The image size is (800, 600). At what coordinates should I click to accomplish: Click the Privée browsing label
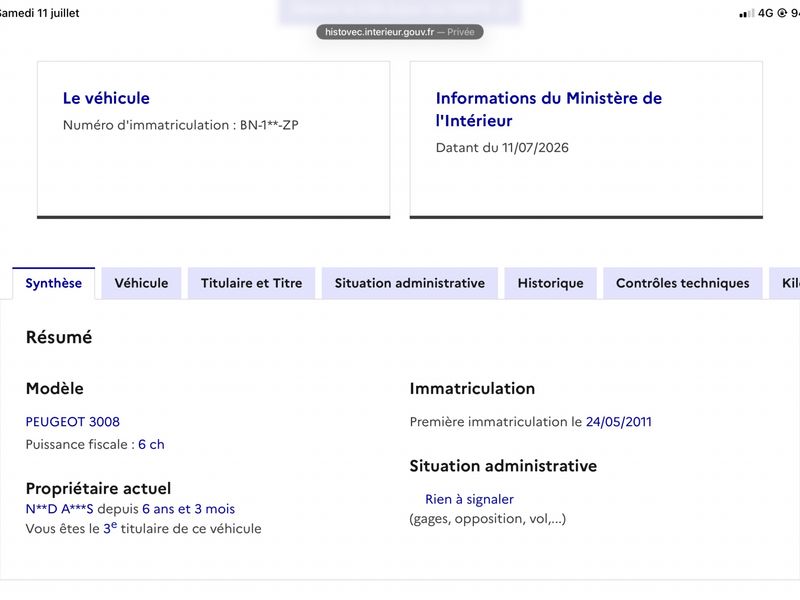tap(461, 32)
